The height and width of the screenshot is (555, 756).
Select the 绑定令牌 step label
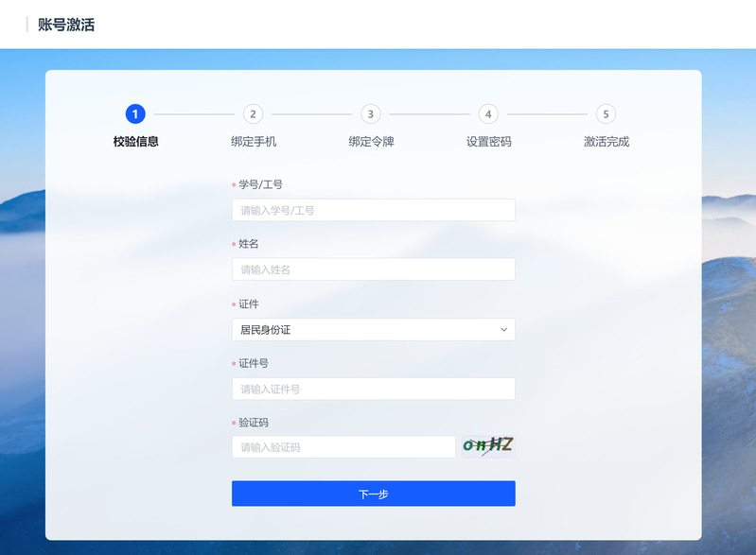coord(370,142)
